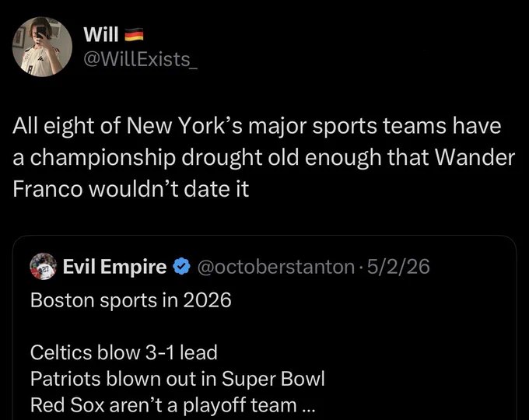Open Evil Empire's avatar in quoted tweet
Viewport: 529px width, 420px height.
[44, 266]
